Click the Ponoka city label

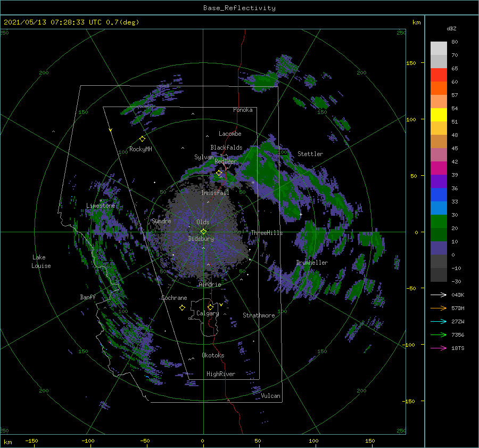tap(243, 110)
